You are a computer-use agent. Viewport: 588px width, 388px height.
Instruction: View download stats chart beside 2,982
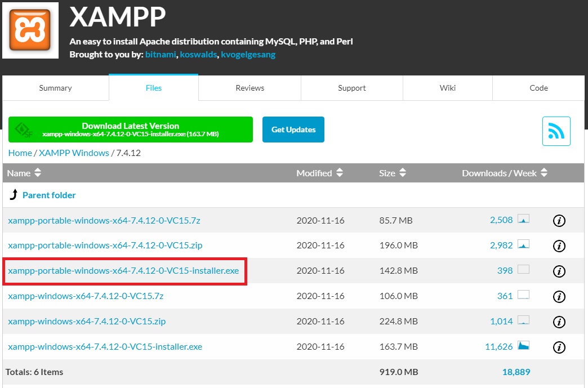[x=523, y=244]
